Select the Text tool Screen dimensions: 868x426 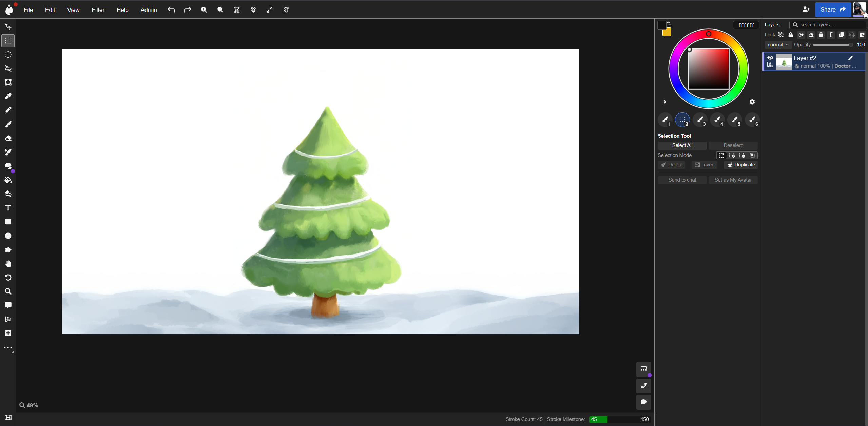[x=8, y=208]
